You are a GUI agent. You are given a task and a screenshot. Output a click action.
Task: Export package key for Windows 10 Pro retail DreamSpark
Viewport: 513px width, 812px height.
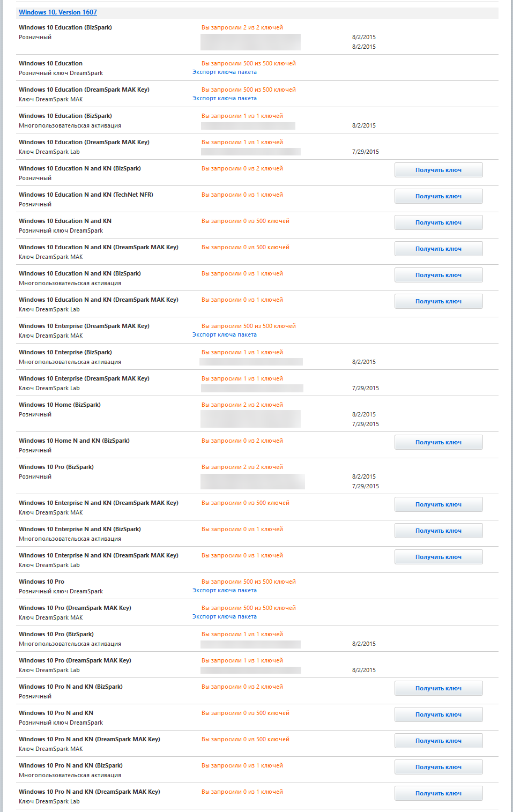coord(225,591)
